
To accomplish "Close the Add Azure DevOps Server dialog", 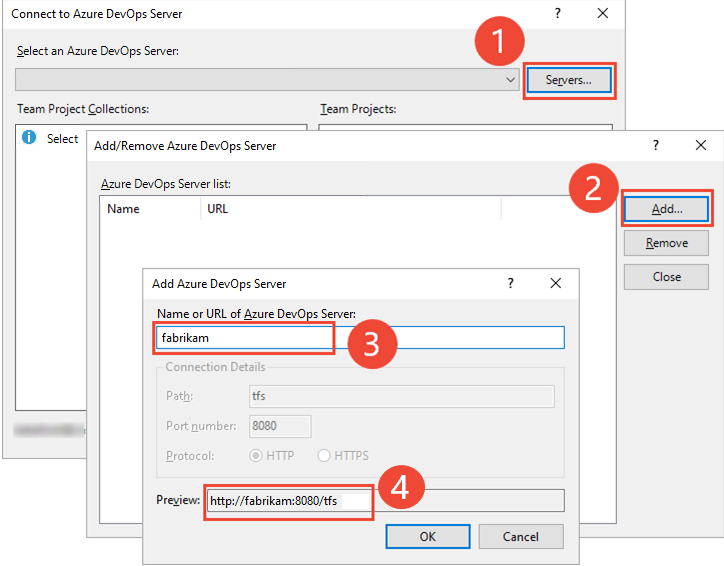I will (556, 283).
